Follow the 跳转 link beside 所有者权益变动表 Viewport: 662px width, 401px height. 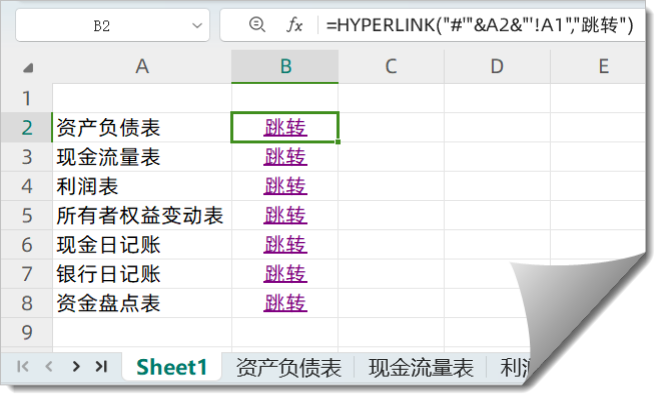(285, 215)
